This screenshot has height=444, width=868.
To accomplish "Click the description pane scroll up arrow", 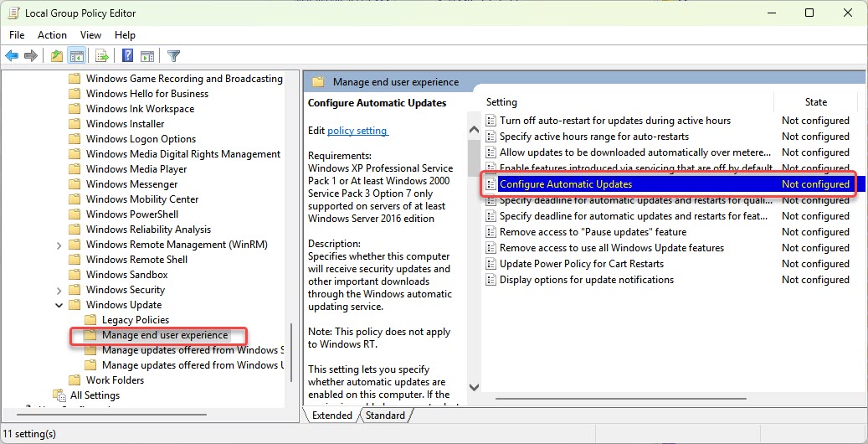I will [474, 130].
